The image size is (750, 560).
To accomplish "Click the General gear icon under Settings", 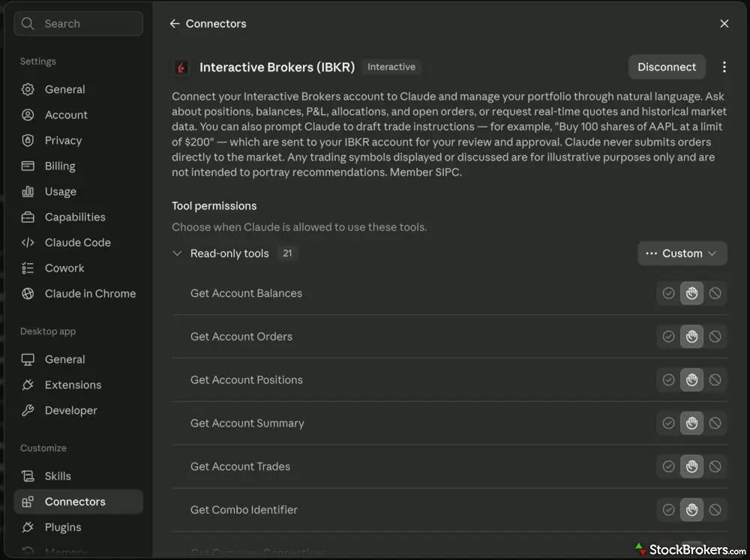I will [28, 89].
